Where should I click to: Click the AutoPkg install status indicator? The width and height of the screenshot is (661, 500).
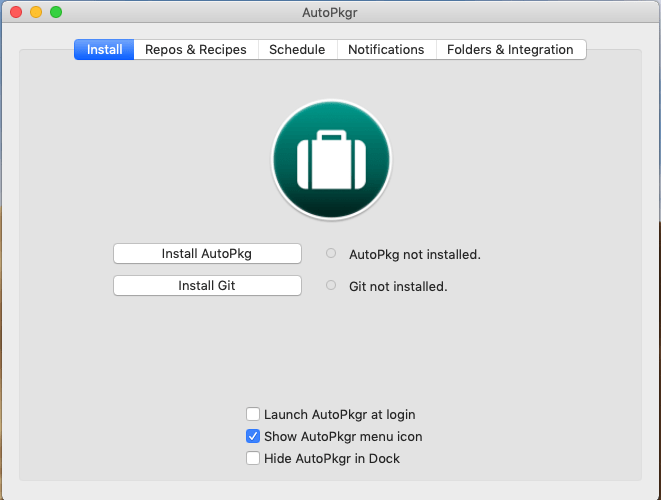(x=331, y=254)
